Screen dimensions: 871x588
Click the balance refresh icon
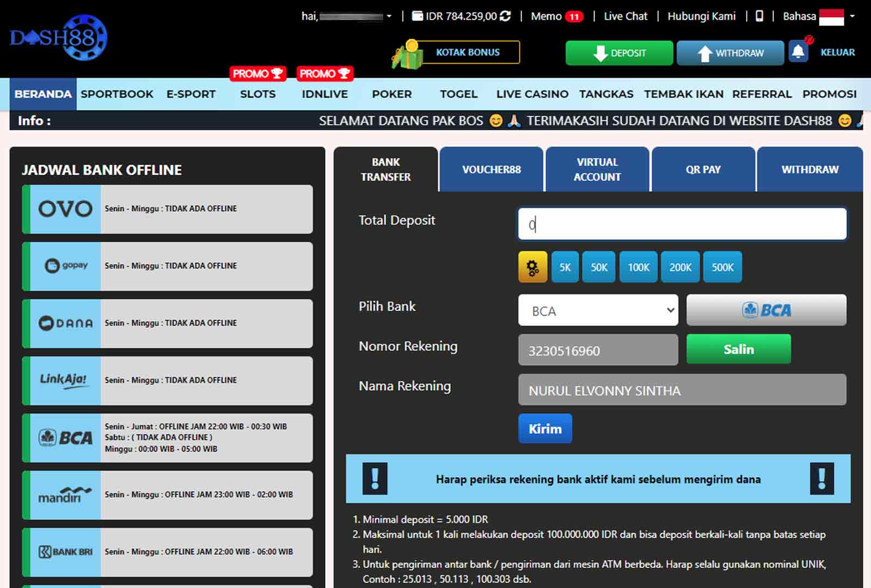506,16
